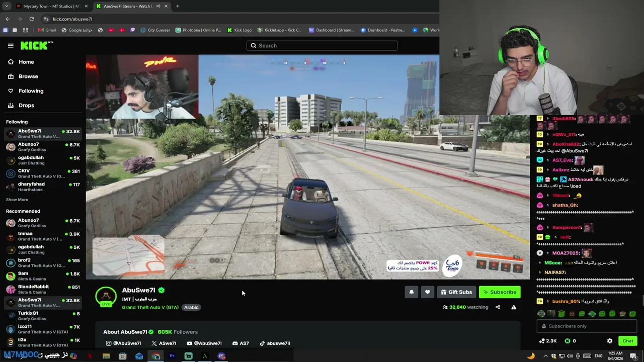Open AbuSwe7l YouTube link
The height and width of the screenshot is (362, 644).
pyautogui.click(x=204, y=343)
